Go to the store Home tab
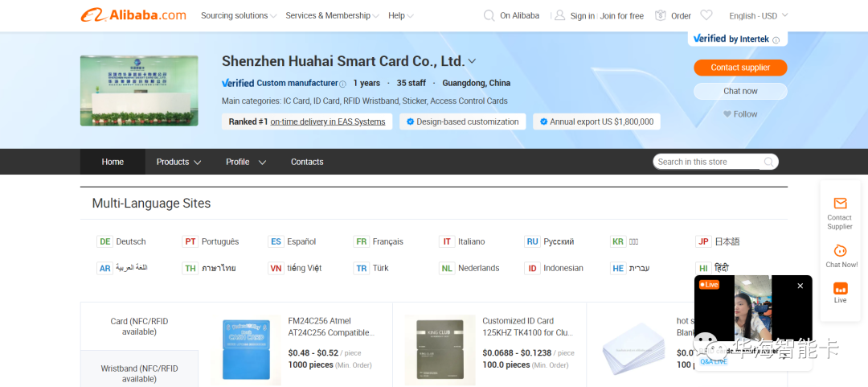 click(113, 162)
